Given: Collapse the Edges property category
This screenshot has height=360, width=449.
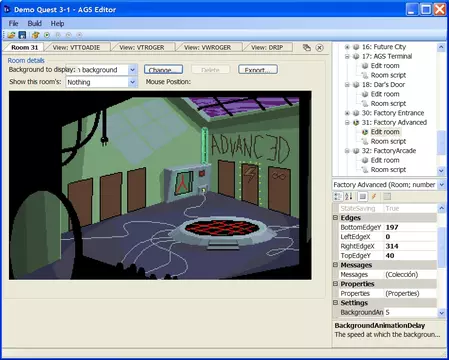Looking at the screenshot, I should pyautogui.click(x=335, y=218).
